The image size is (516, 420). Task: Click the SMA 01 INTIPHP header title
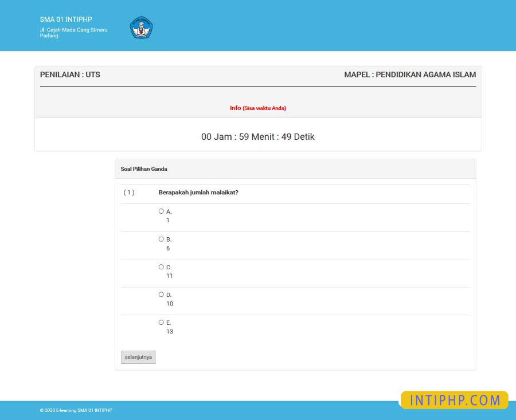(65, 19)
